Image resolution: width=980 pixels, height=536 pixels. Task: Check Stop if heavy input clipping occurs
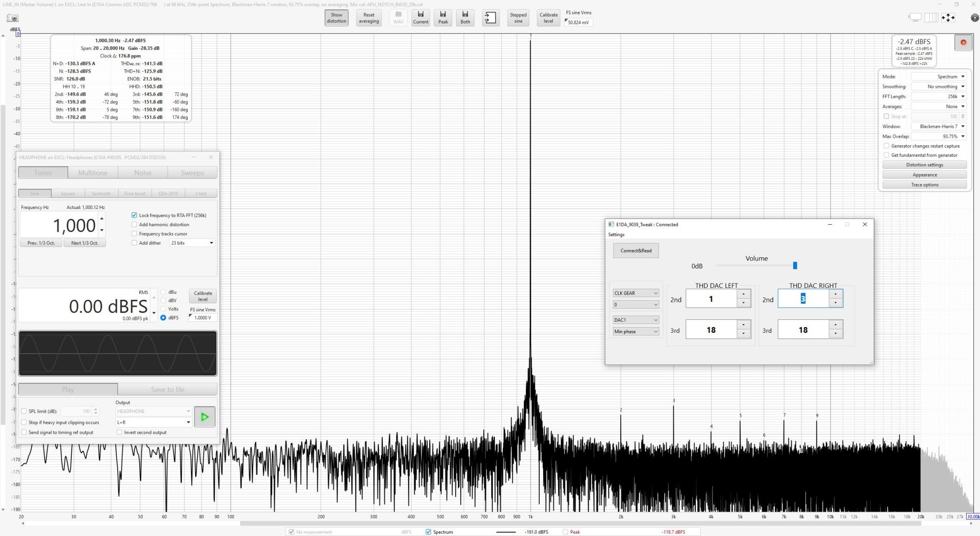click(x=24, y=422)
